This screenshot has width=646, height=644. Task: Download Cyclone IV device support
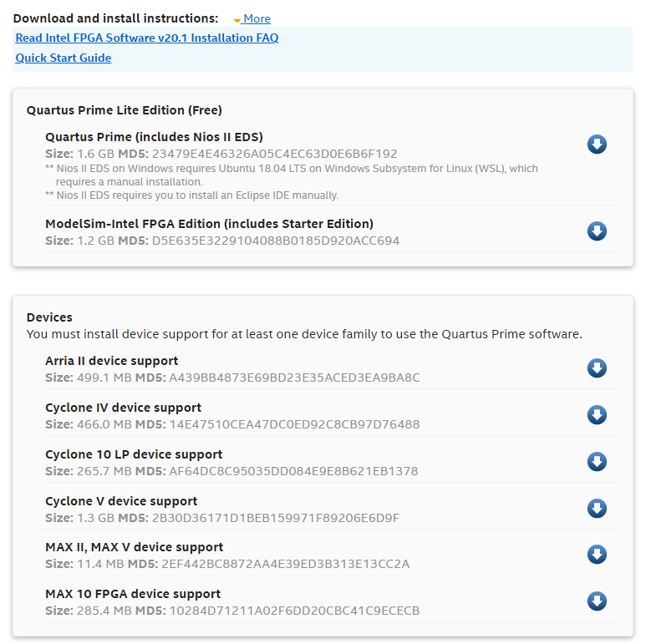coord(597,414)
